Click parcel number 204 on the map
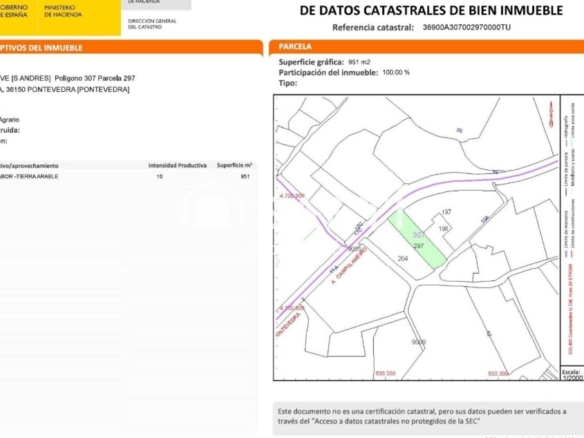 (x=403, y=258)
